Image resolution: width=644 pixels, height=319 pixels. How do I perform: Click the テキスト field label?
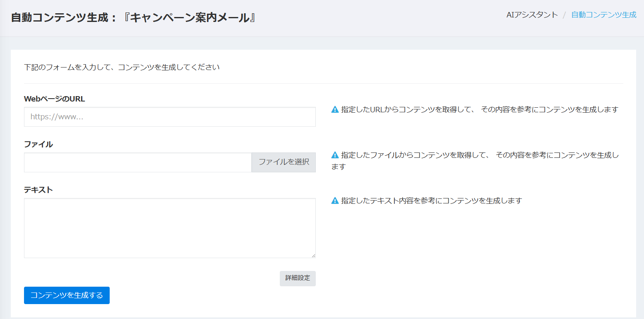click(38, 190)
